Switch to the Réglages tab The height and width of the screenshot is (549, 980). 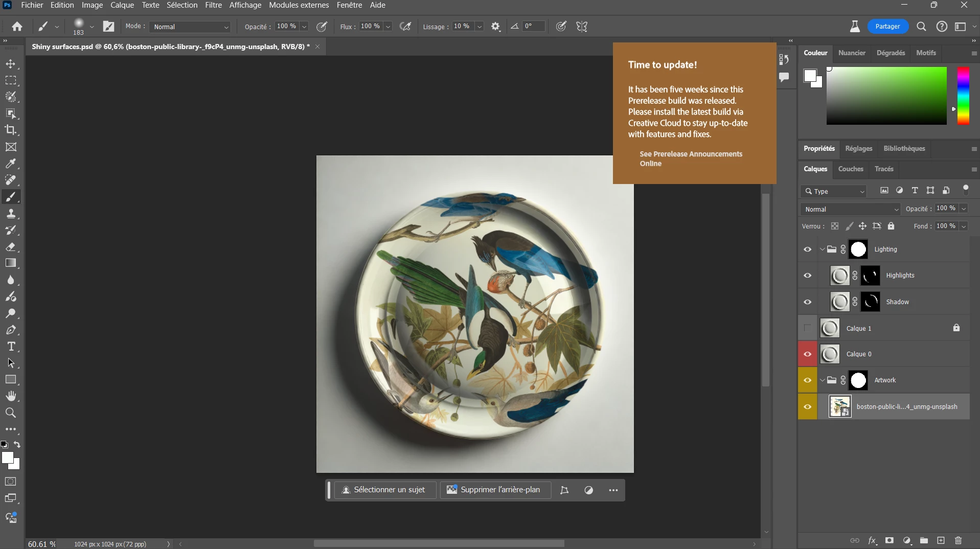(x=859, y=149)
